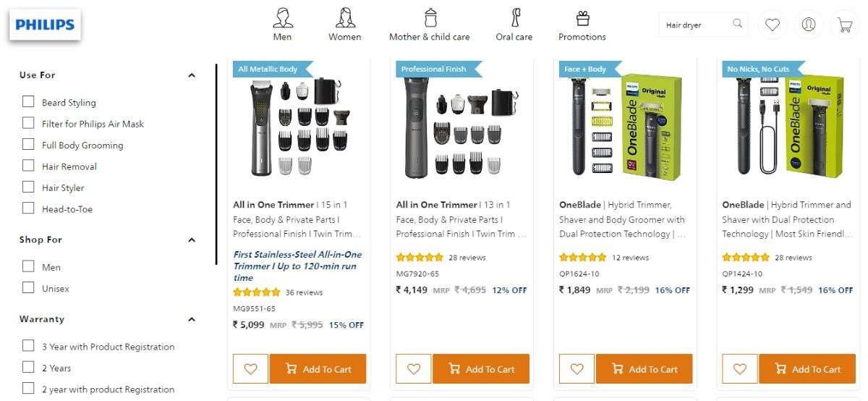868x401 pixels.
Task: Click the search input field
Action: coord(694,25)
